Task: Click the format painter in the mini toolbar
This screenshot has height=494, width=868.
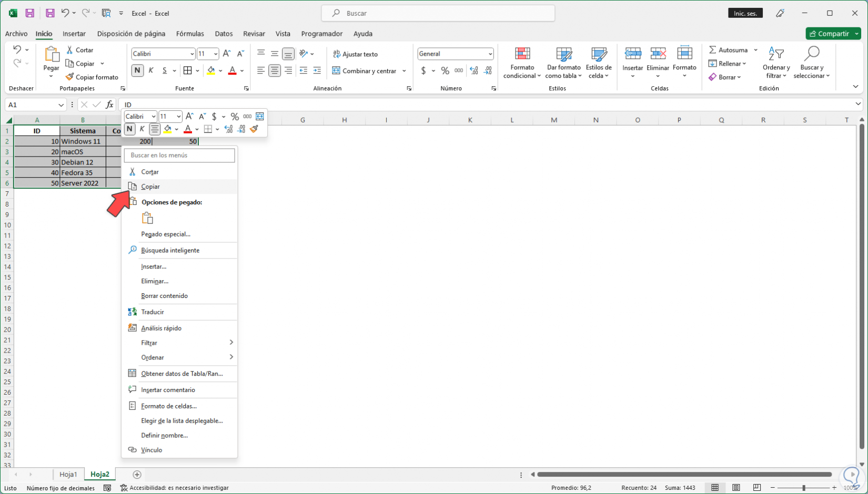Action: (x=255, y=129)
